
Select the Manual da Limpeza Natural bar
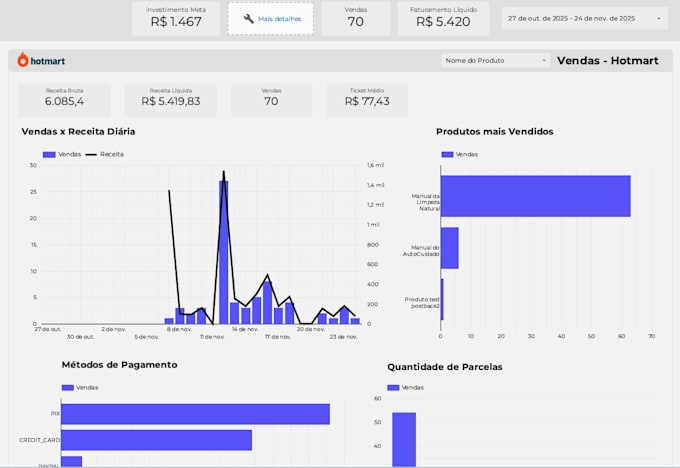[x=536, y=196]
